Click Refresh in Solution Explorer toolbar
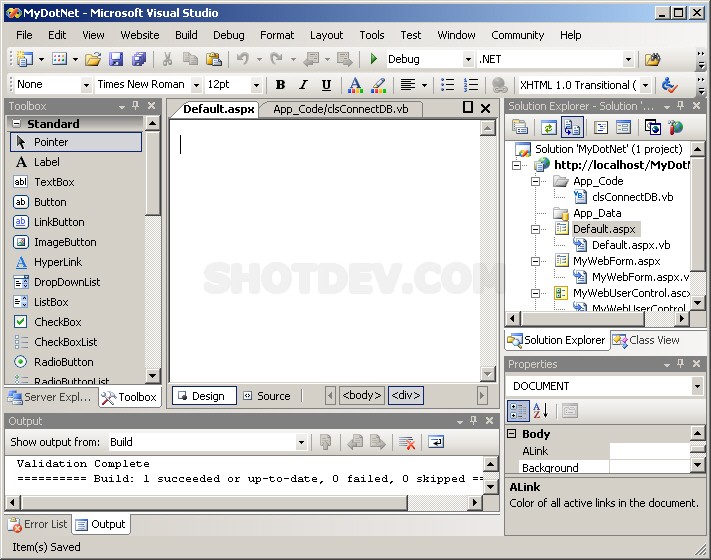 (548, 127)
